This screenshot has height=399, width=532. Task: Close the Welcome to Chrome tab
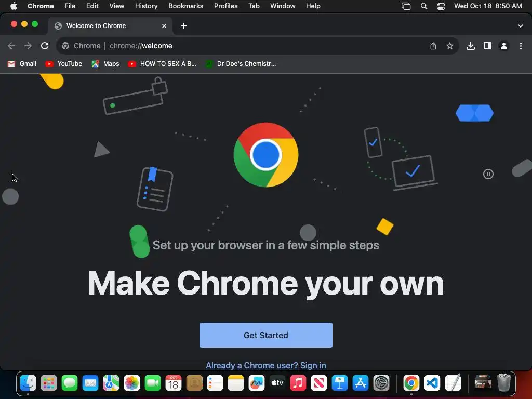pos(164,26)
